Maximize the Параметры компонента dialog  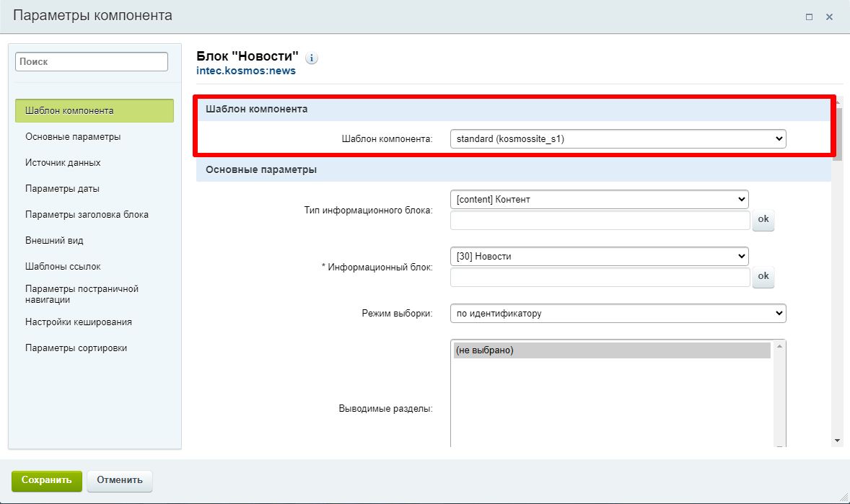coord(810,17)
